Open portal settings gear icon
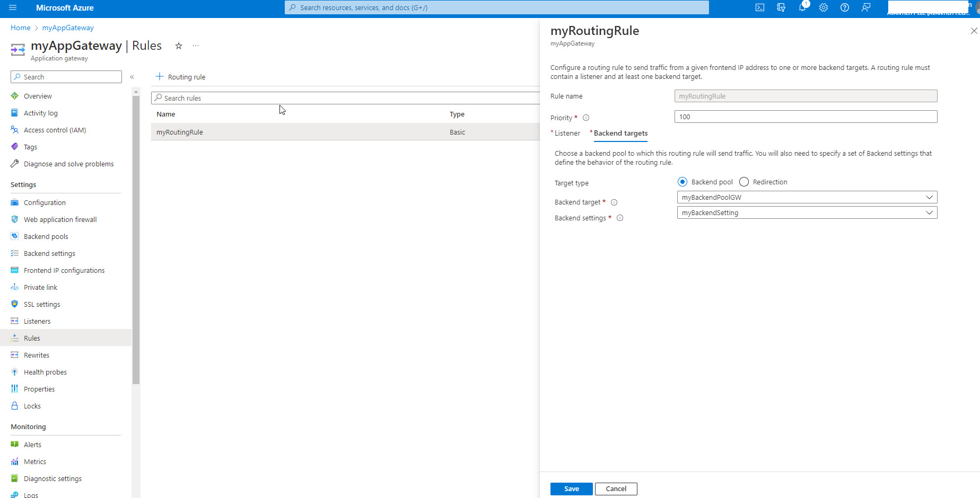Image resolution: width=980 pixels, height=498 pixels. coord(824,7)
